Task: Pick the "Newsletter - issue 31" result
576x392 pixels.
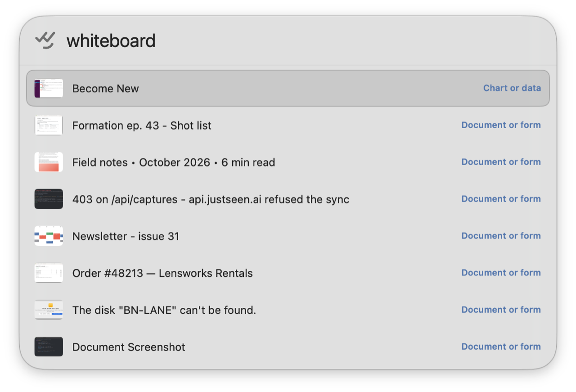Action: [x=126, y=236]
